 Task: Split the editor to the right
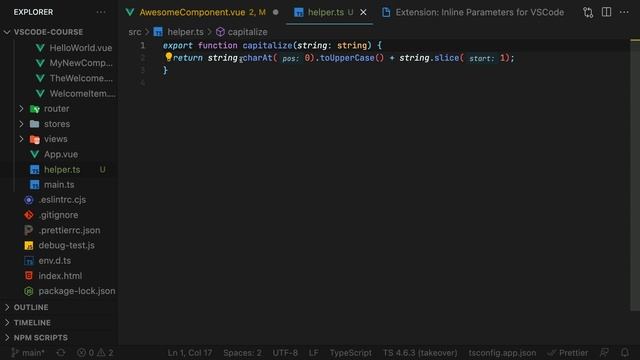coord(607,12)
